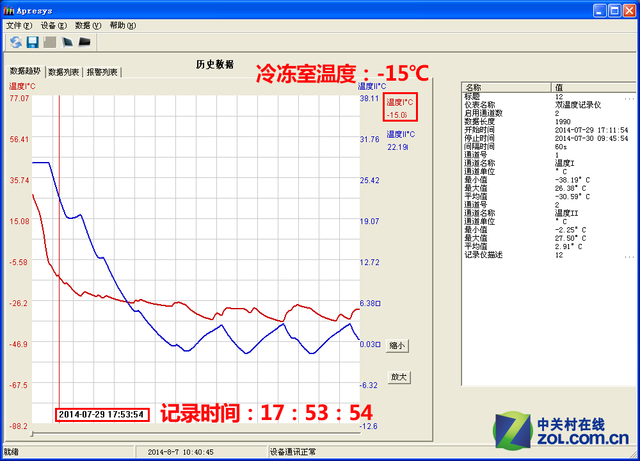Switch to the 报警列表 tab
Image resolution: width=640 pixels, height=461 pixels.
pyautogui.click(x=102, y=72)
